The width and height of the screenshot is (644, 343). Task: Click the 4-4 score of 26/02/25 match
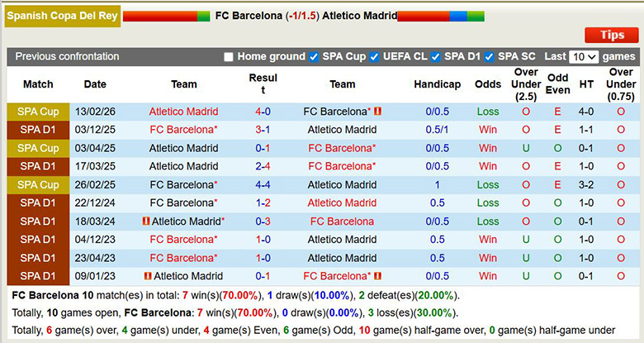(x=263, y=184)
